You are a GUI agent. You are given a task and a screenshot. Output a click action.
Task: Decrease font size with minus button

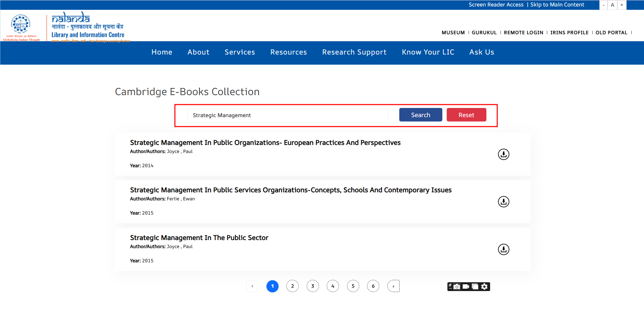pos(603,5)
